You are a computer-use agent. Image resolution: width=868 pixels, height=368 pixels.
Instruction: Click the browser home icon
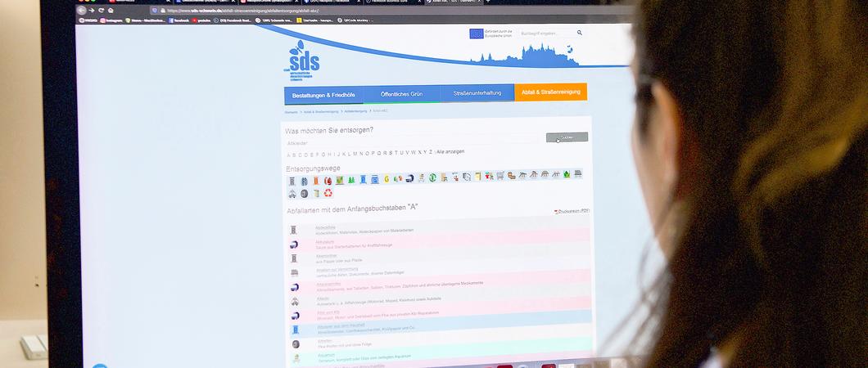(x=111, y=10)
